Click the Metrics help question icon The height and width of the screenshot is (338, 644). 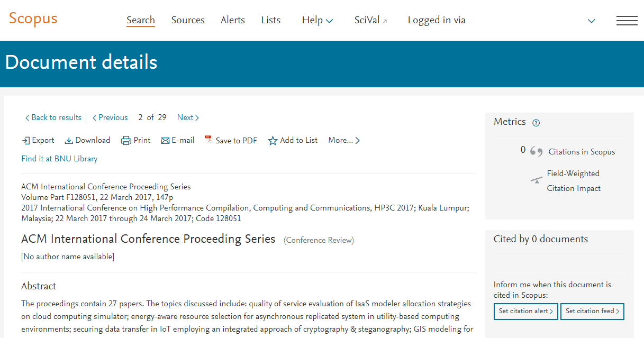click(x=536, y=123)
